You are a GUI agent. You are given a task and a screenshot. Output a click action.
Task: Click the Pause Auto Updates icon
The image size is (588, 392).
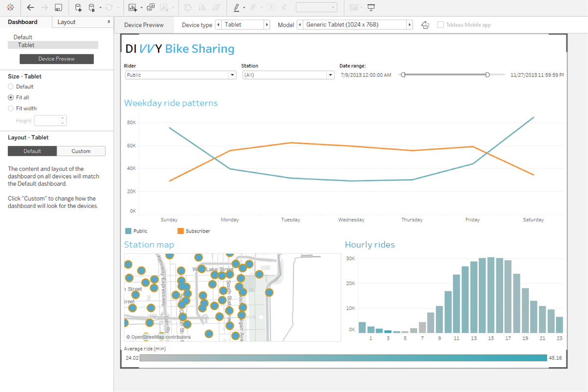tap(92, 7)
